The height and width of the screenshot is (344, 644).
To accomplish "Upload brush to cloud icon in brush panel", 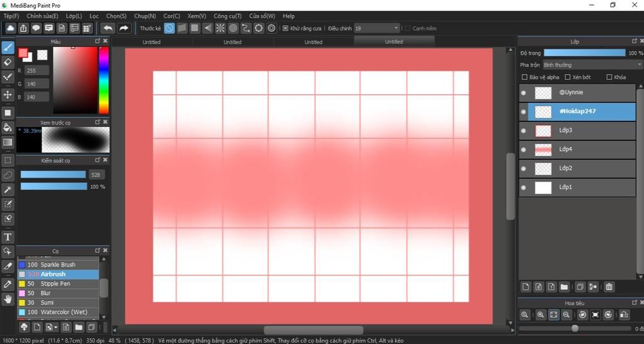I will [25, 327].
